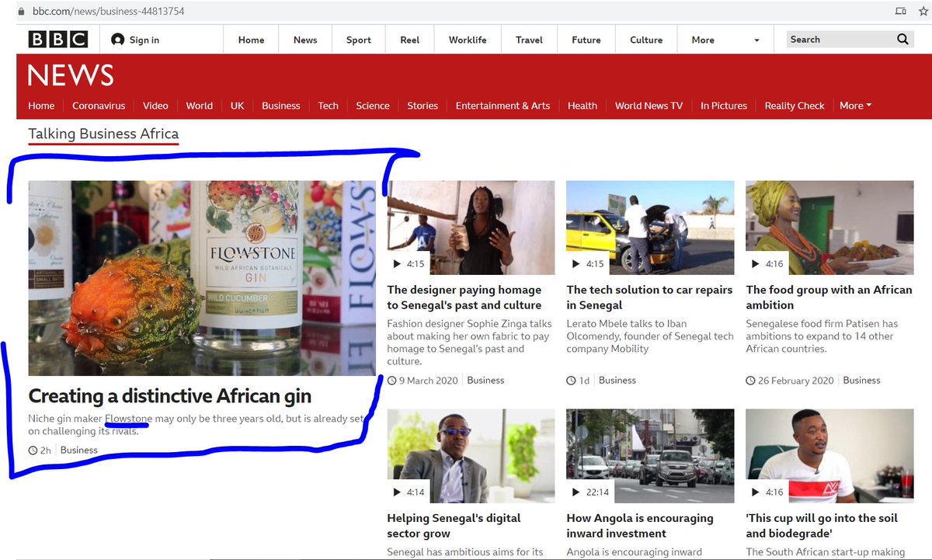
Task: Open the Reality Check section
Action: tap(794, 106)
